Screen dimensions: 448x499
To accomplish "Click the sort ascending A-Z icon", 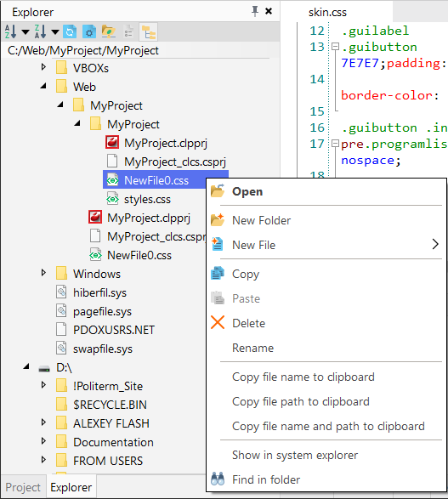I will [x=10, y=31].
